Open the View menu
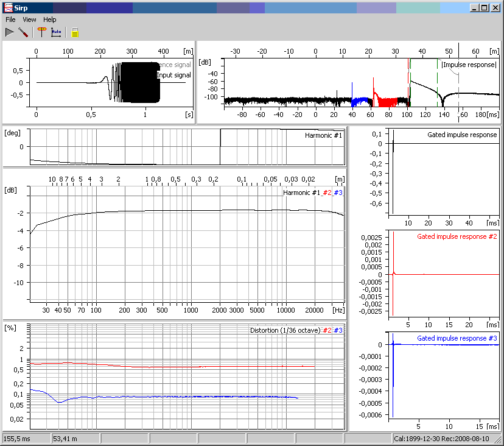 pyautogui.click(x=29, y=19)
